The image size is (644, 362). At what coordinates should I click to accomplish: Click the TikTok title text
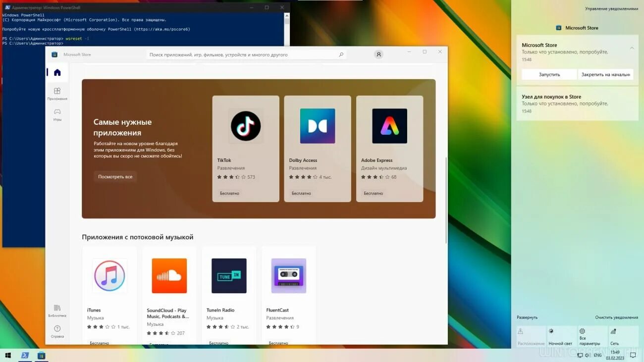coord(224,160)
